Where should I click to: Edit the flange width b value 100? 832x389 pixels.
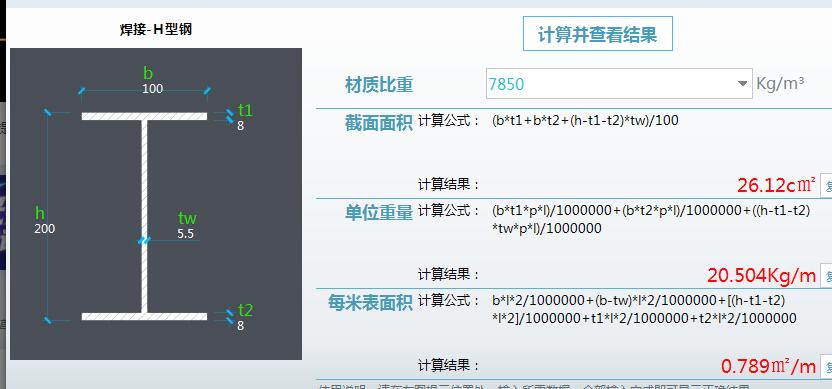(x=152, y=89)
